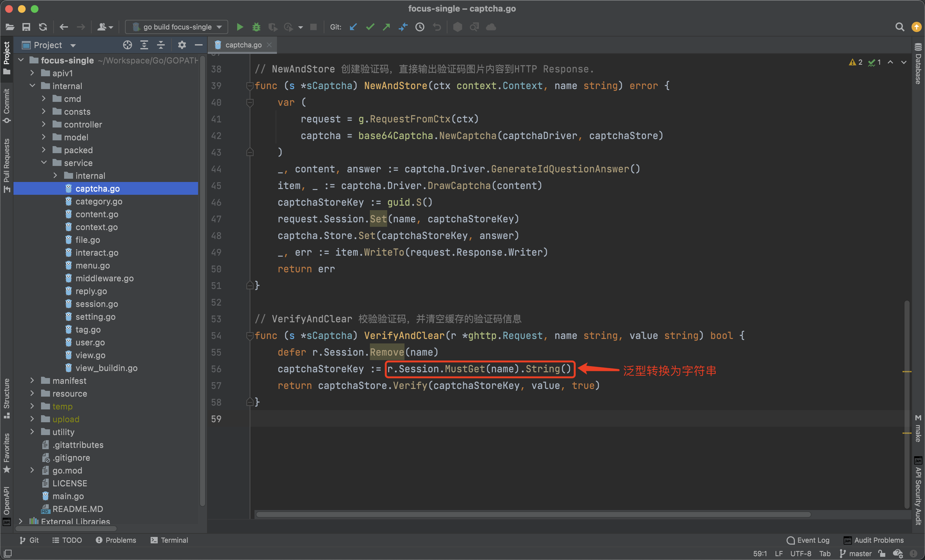This screenshot has height=560, width=925.
Task: Click Git Update Project arrow icon
Action: (x=353, y=27)
